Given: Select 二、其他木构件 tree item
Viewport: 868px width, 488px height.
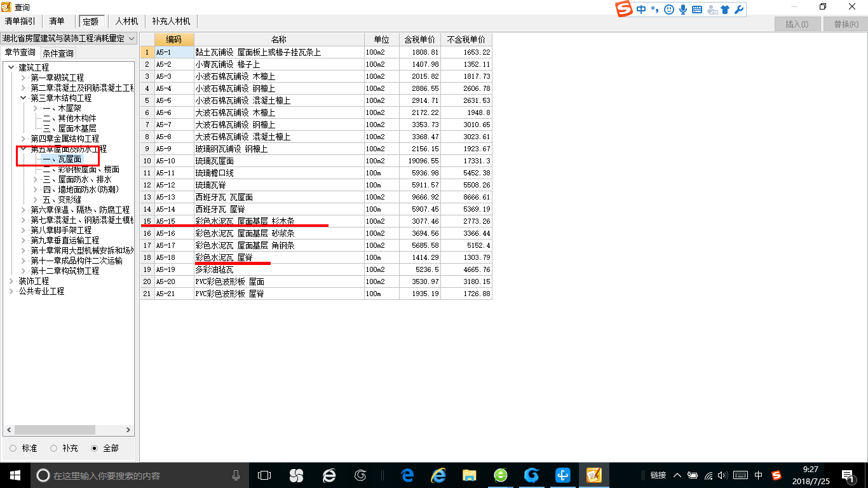Looking at the screenshot, I should tap(69, 118).
